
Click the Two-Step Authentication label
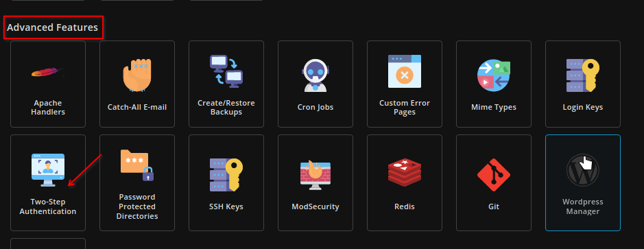click(48, 206)
